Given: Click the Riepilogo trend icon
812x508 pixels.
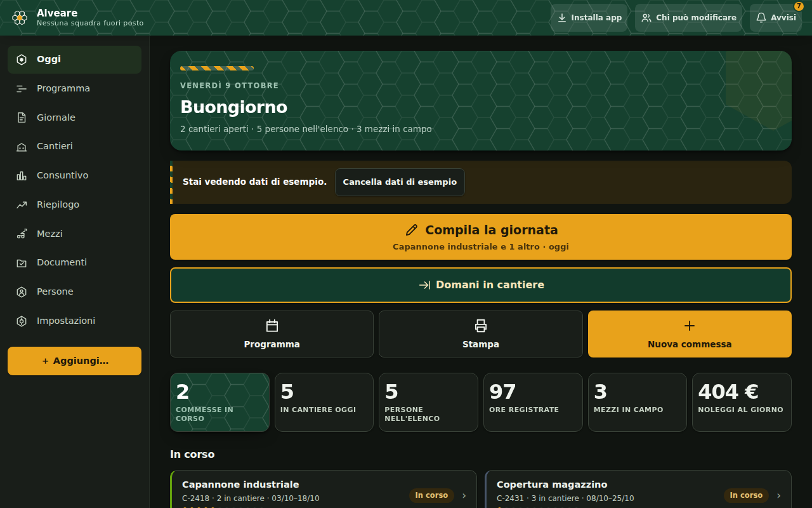Looking at the screenshot, I should [22, 204].
